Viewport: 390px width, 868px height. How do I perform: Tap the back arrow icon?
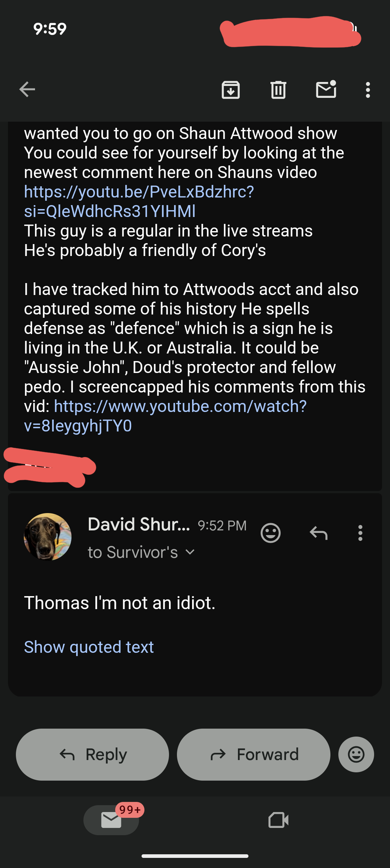pyautogui.click(x=27, y=90)
